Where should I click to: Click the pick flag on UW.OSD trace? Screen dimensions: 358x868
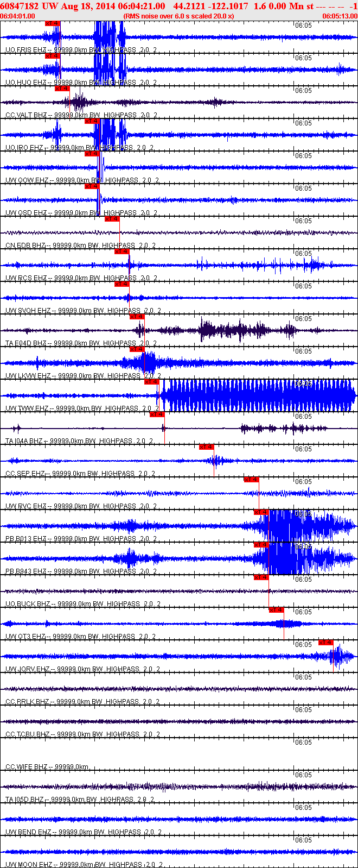pyautogui.click(x=92, y=186)
